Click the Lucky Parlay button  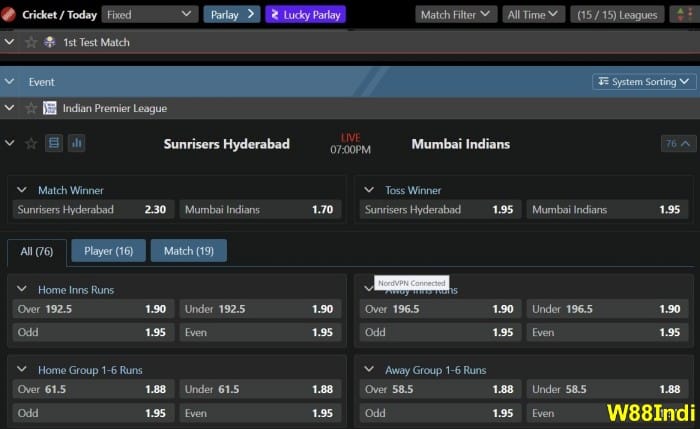pyautogui.click(x=305, y=15)
